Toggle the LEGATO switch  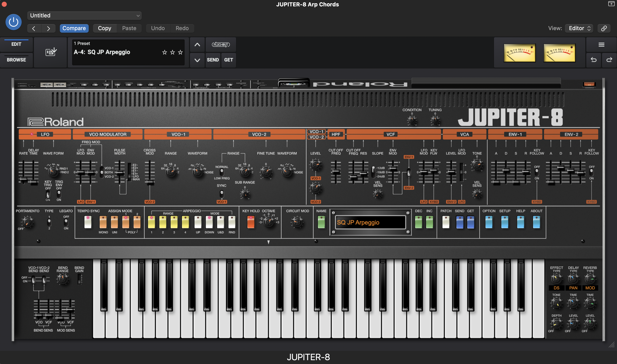pyautogui.click(x=66, y=222)
